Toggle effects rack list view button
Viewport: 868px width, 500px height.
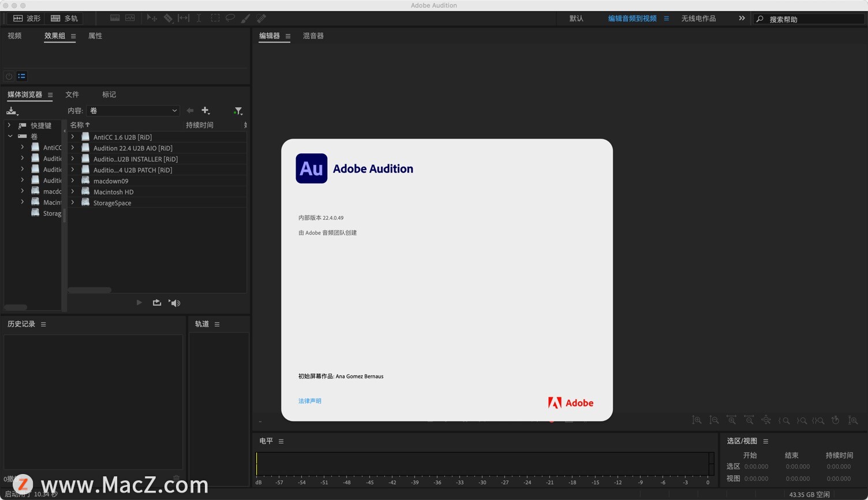click(22, 76)
